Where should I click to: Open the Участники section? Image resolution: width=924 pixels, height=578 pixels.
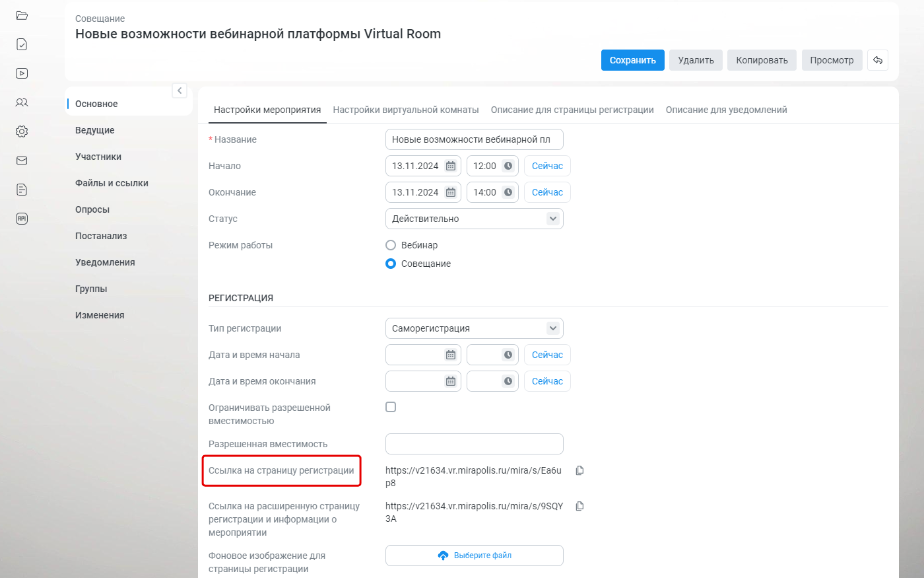point(98,157)
